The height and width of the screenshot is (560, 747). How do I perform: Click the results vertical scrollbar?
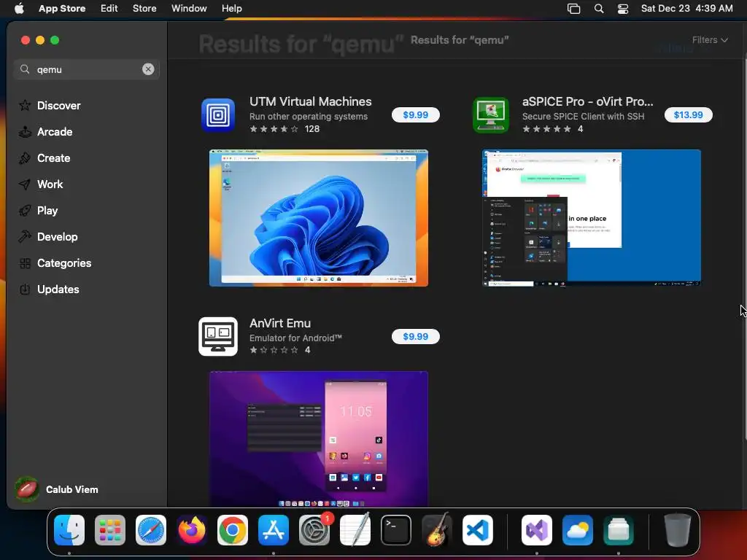pyautogui.click(x=745, y=246)
